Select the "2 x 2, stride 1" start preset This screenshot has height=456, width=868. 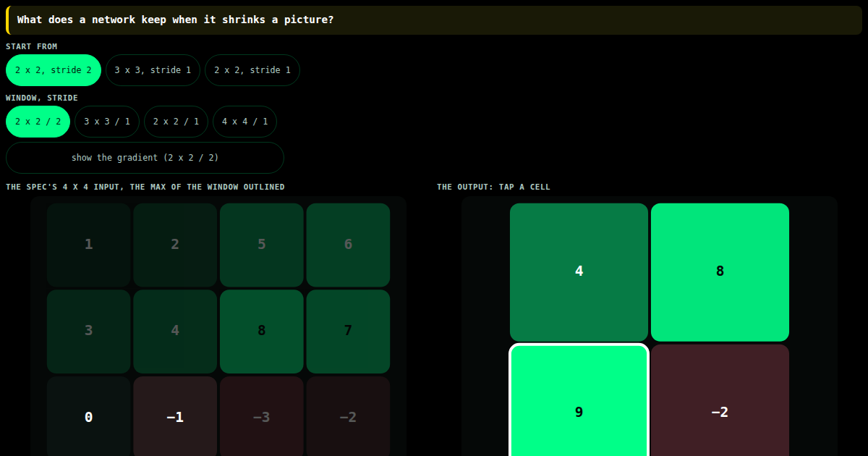252,70
